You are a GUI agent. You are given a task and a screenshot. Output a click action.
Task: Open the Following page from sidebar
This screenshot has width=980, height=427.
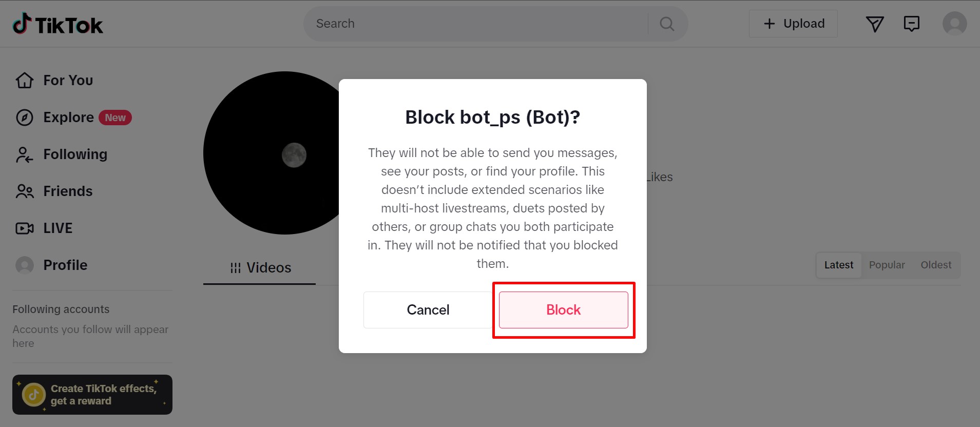(75, 154)
